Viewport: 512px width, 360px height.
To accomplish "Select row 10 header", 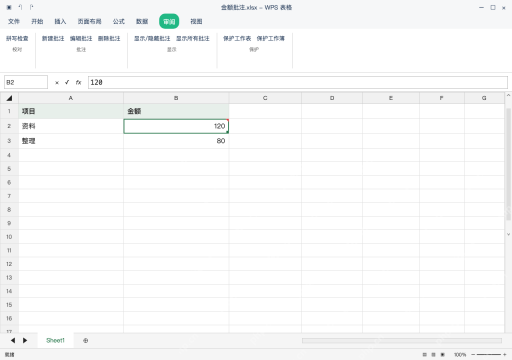I will pos(9,237).
